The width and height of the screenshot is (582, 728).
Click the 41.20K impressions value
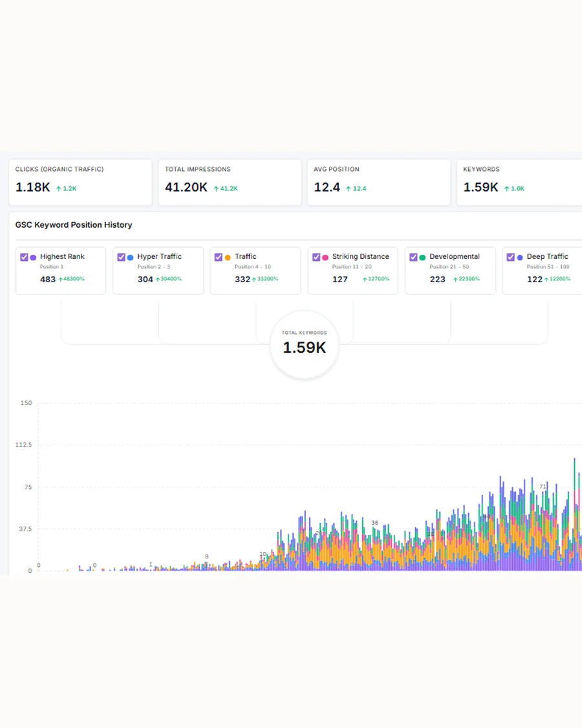(x=186, y=187)
